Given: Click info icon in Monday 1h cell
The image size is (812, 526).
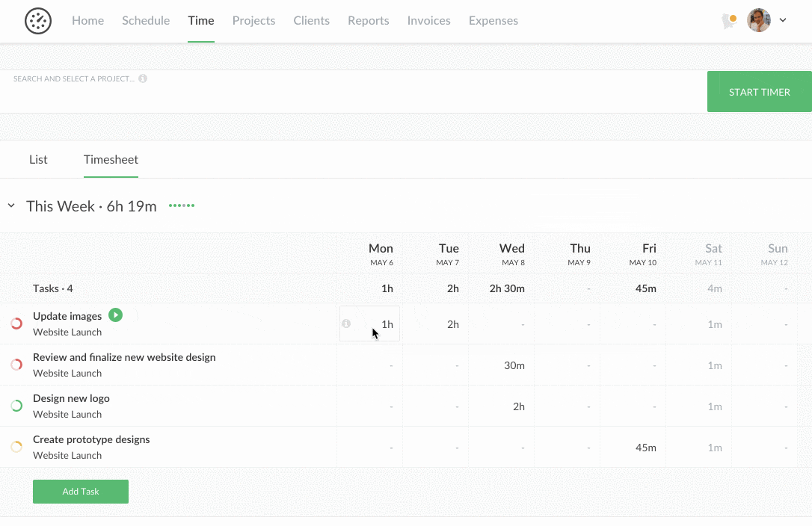Looking at the screenshot, I should [x=346, y=324].
